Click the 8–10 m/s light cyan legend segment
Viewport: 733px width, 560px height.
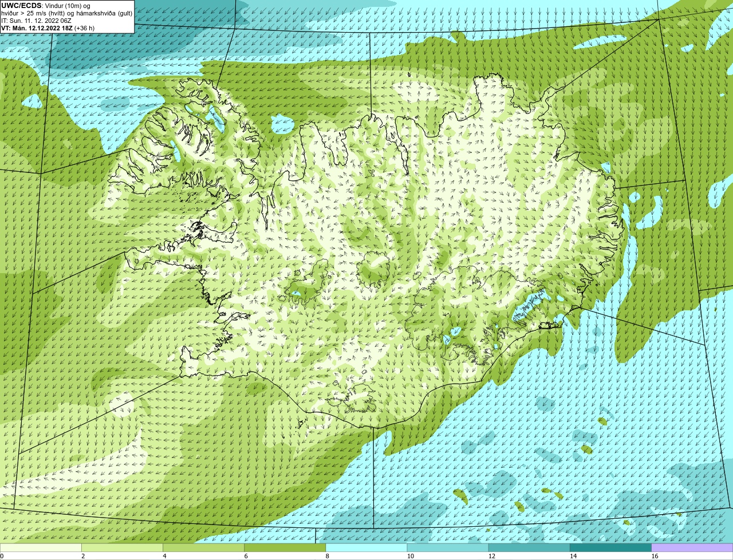pyautogui.click(x=366, y=548)
